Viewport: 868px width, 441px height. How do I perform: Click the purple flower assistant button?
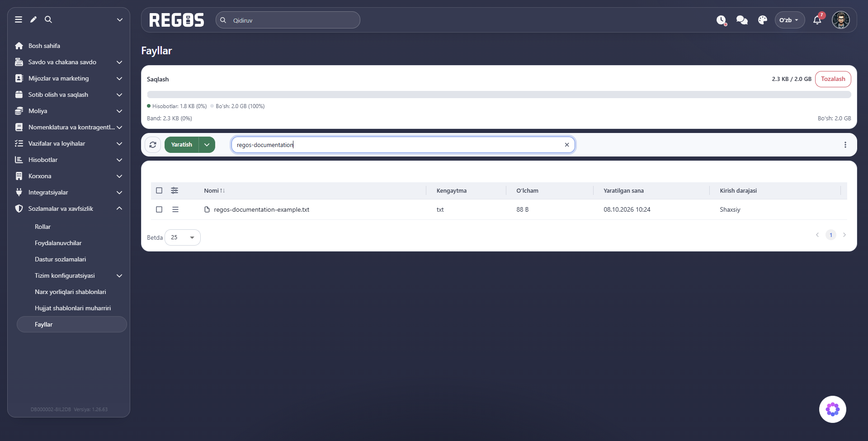pos(833,409)
